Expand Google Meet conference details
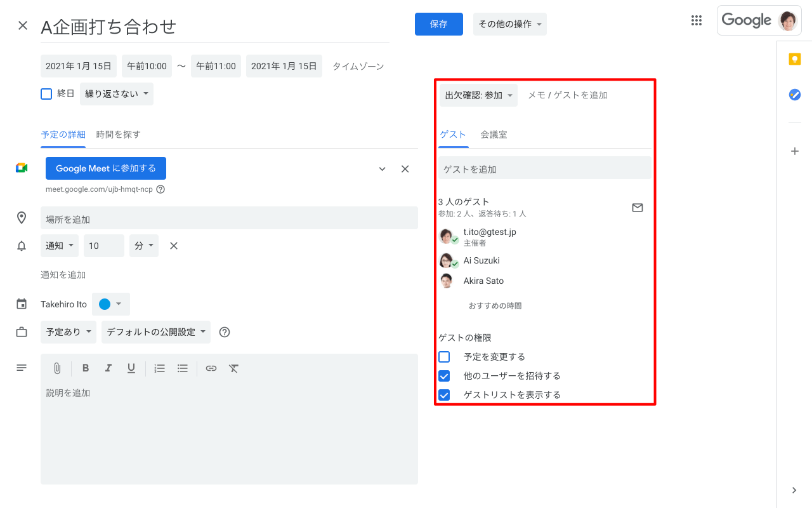The image size is (812, 508). [382, 169]
